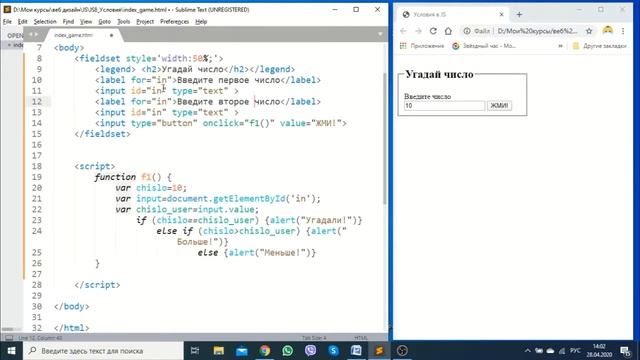Screen dimensions: 640x360
Task: Click the unsaved dot on index_game.html tab
Action: click(x=111, y=36)
